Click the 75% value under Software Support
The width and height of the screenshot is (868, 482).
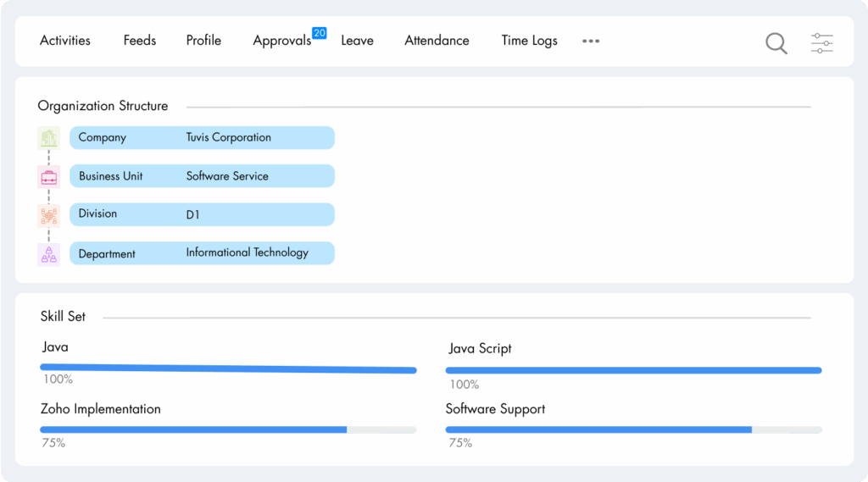460,443
